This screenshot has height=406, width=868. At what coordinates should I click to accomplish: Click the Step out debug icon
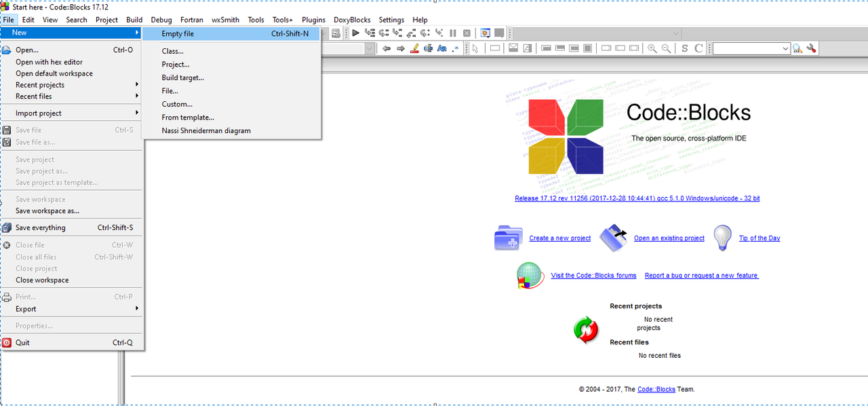pyautogui.click(x=411, y=33)
